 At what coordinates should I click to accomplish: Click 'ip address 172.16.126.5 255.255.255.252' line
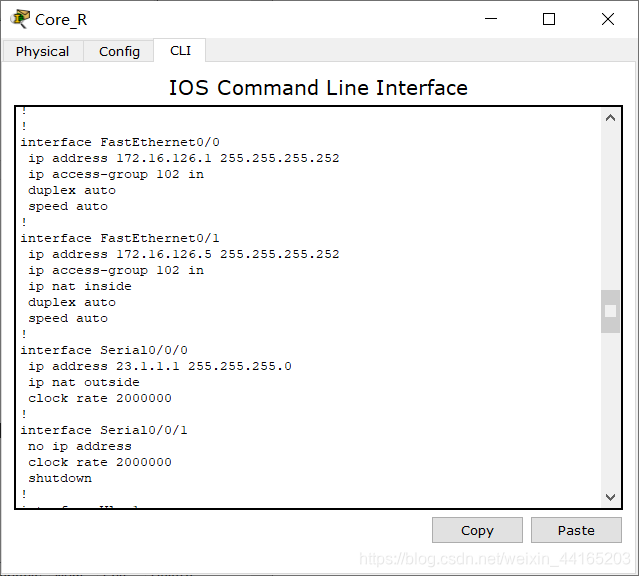184,254
